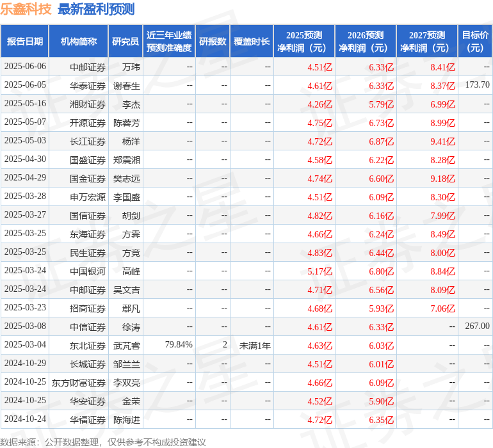Click institution 东海证券
The height and width of the screenshot is (448, 493).
(88, 234)
